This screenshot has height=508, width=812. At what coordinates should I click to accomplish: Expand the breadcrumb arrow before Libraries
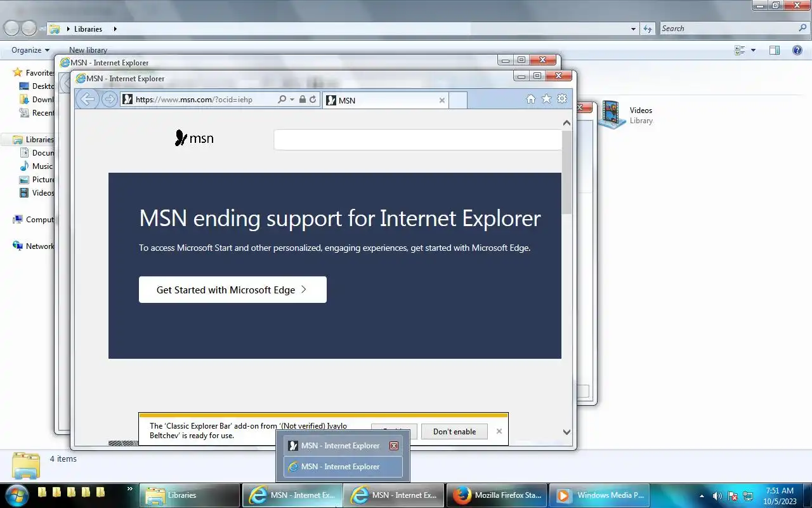click(x=68, y=29)
